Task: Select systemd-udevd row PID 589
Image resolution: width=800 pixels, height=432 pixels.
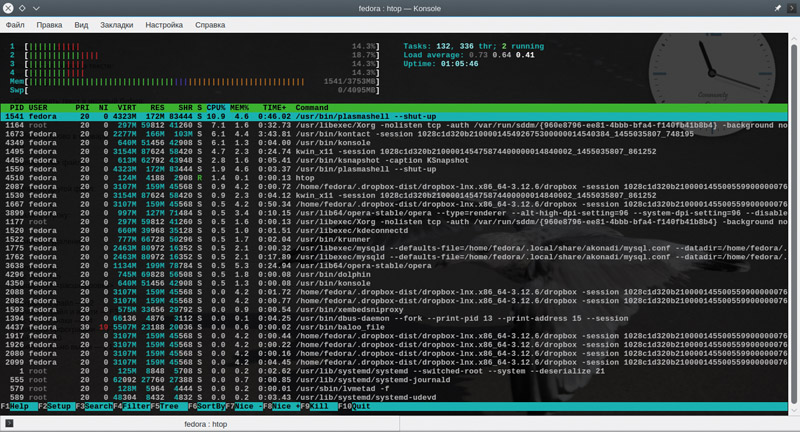Action: pyautogui.click(x=394, y=397)
